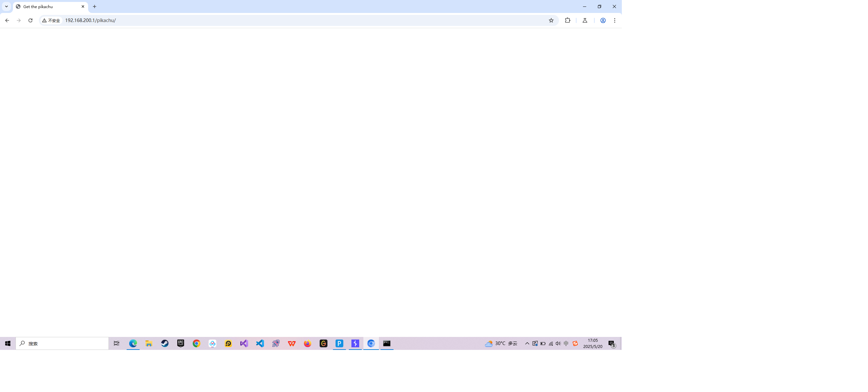This screenshot has width=868, height=392.
Task: Open Chrome's three-dot menu
Action: click(x=615, y=20)
